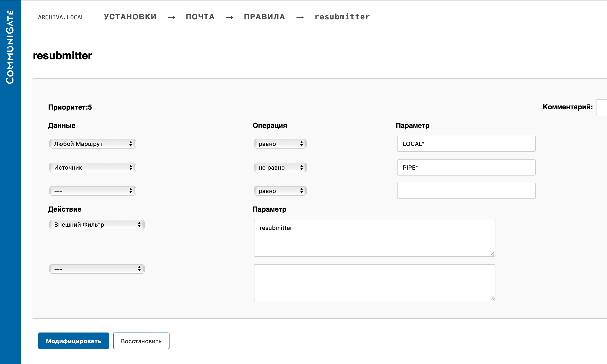Open the Источник data dropdown
The height and width of the screenshot is (364, 607).
(92, 167)
